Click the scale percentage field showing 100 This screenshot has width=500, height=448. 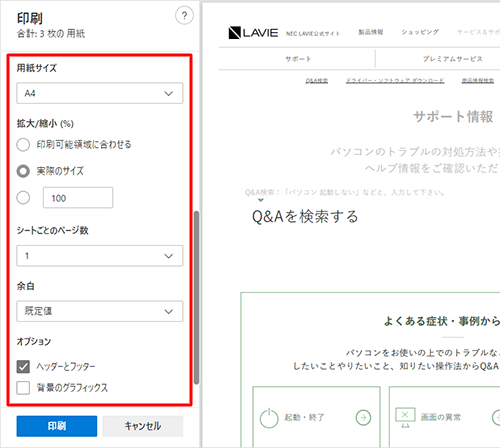click(78, 198)
